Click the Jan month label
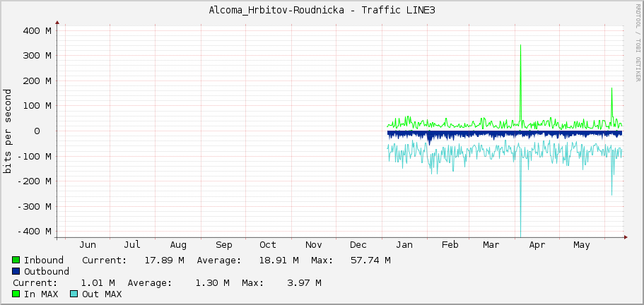The height and width of the screenshot is (305, 644). coord(404,245)
